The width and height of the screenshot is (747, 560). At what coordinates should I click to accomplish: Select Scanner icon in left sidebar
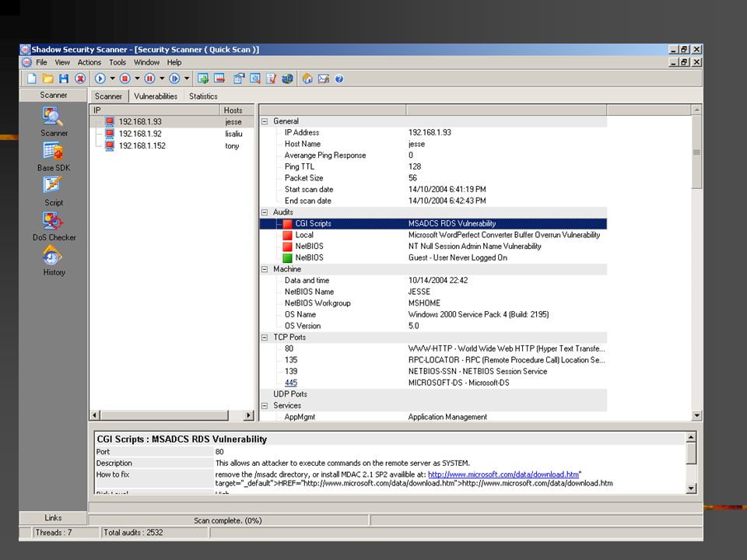[52, 117]
